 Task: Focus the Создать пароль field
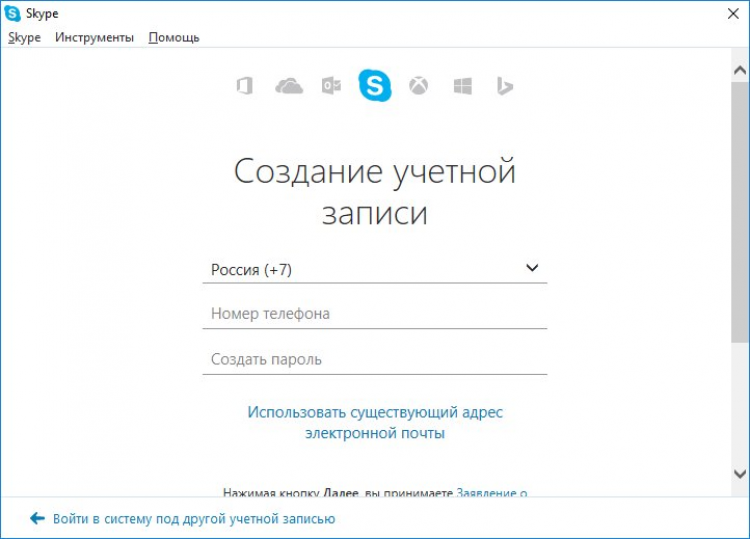click(375, 359)
